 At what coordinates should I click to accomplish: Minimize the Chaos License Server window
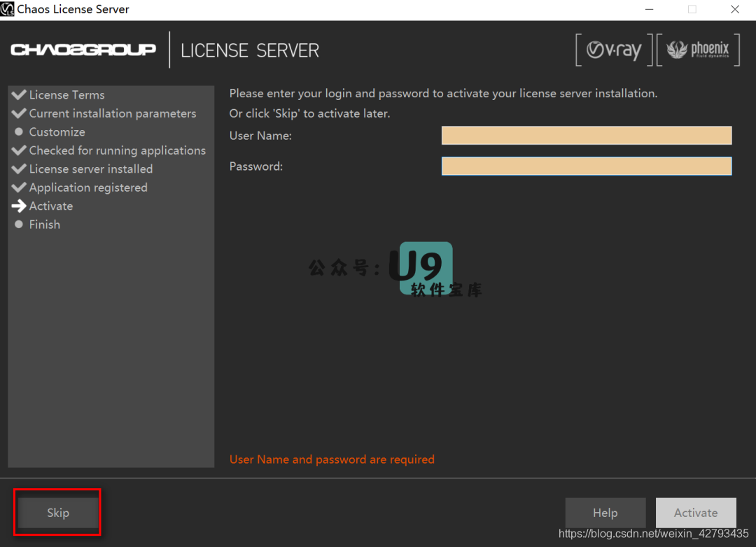point(650,9)
